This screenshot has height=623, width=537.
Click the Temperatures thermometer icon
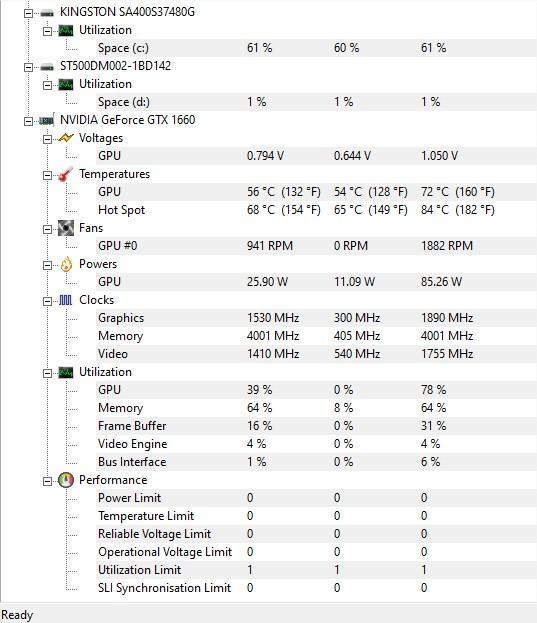coord(66,174)
